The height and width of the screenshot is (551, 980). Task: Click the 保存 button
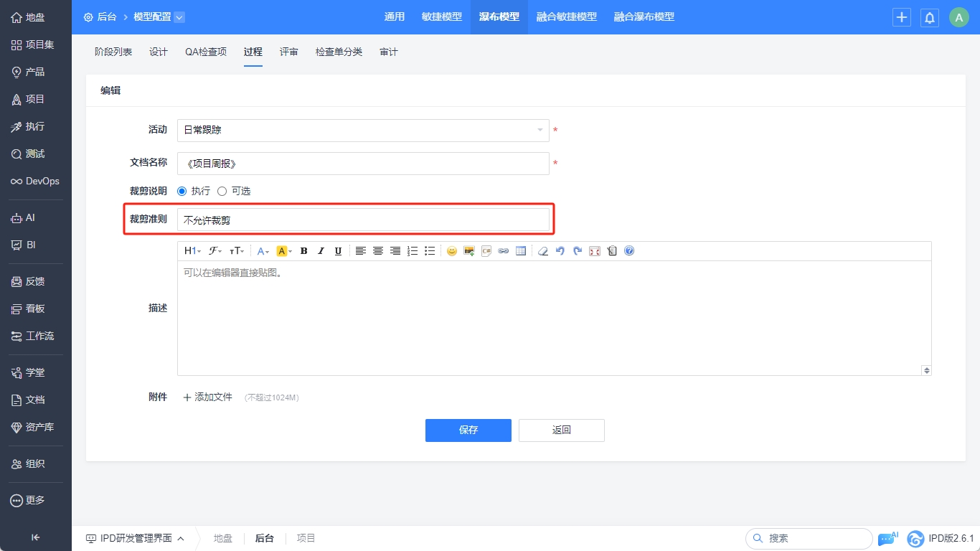pyautogui.click(x=468, y=430)
